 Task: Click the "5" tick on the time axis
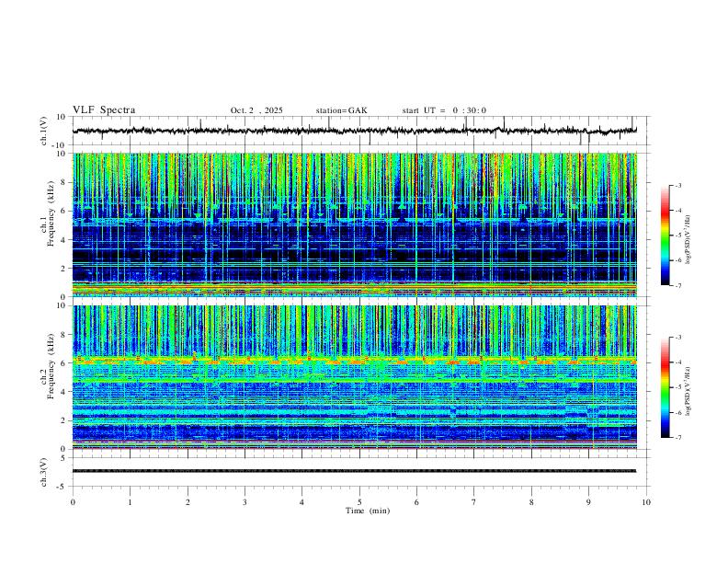[x=359, y=502]
